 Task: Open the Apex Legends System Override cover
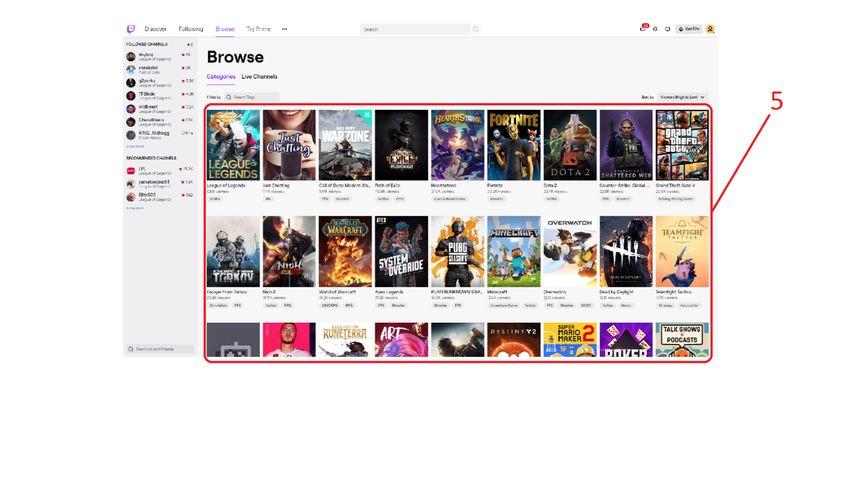tap(401, 252)
